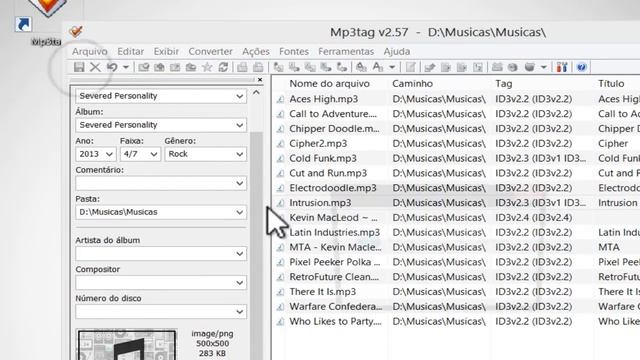
Task: Click the Favorite directory star icon
Action: (207, 67)
